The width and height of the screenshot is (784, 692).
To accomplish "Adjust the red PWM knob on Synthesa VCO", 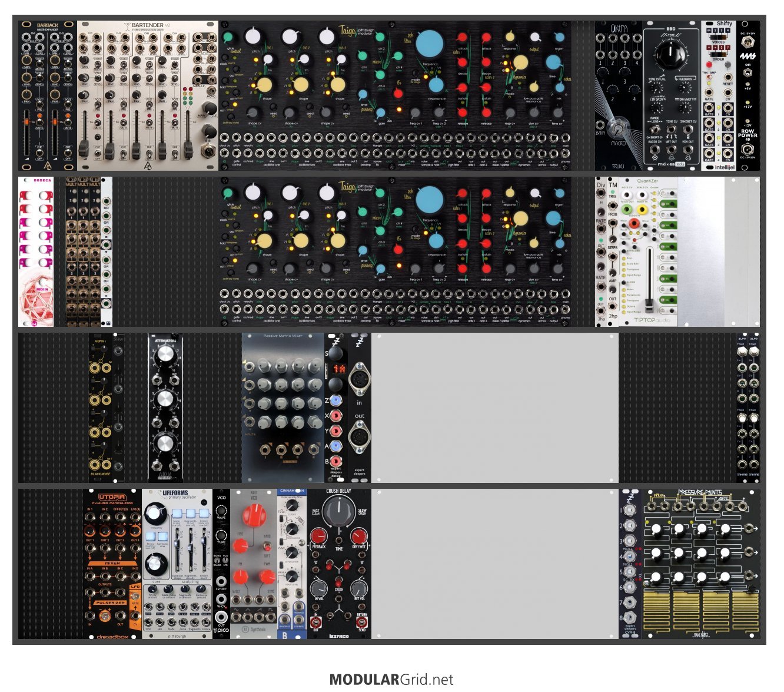I will tap(266, 577).
